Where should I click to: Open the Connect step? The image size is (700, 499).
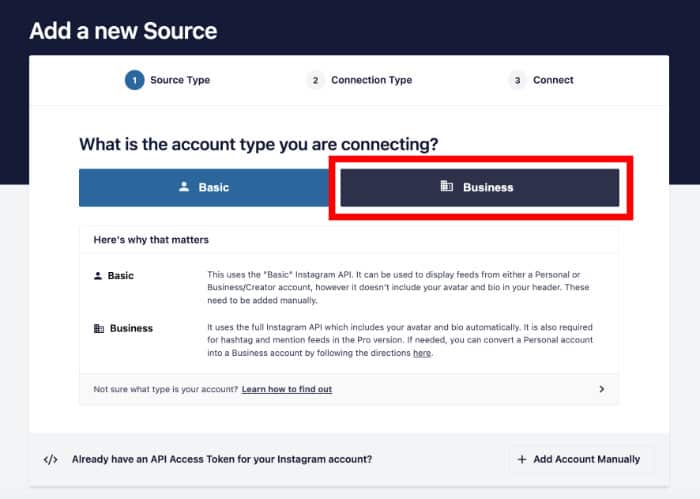click(542, 80)
